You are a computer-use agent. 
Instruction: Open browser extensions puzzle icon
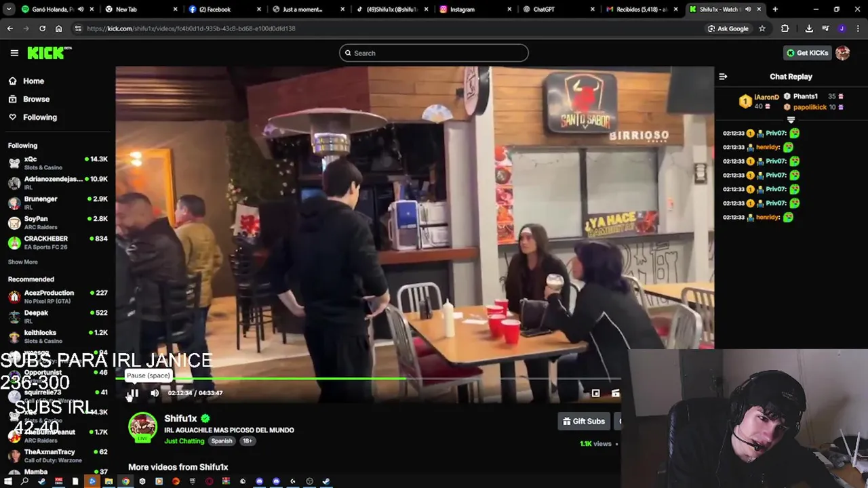(785, 28)
